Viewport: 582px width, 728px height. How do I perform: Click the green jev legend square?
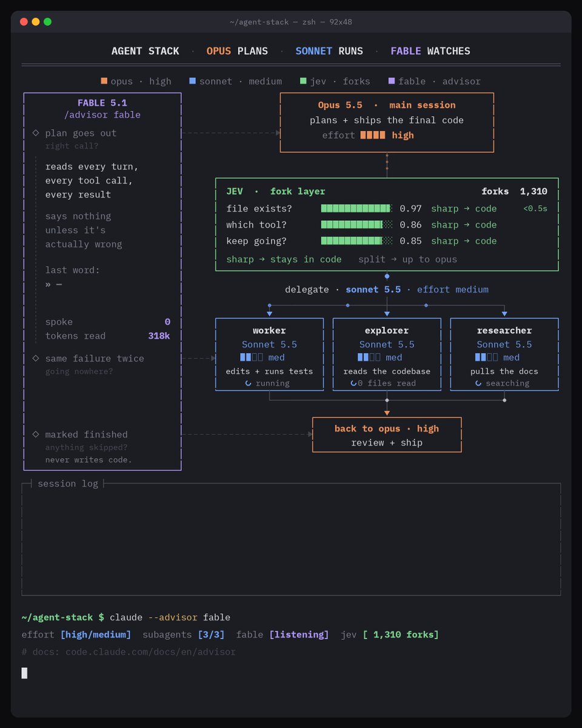pyautogui.click(x=303, y=81)
